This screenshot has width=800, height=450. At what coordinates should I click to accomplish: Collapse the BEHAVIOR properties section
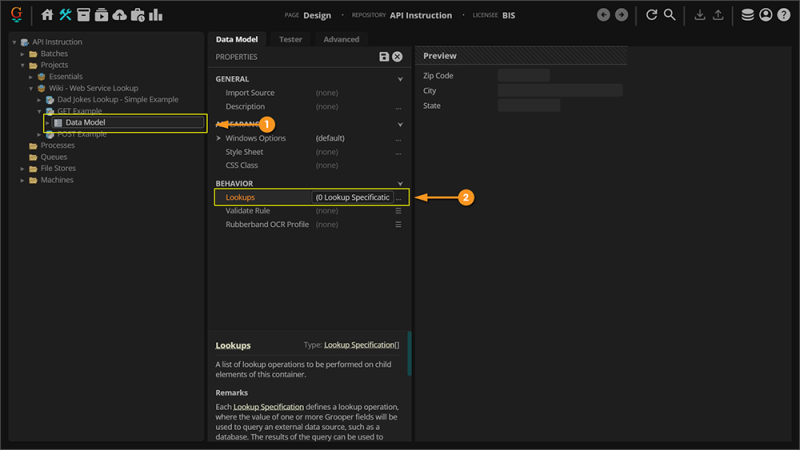(400, 184)
